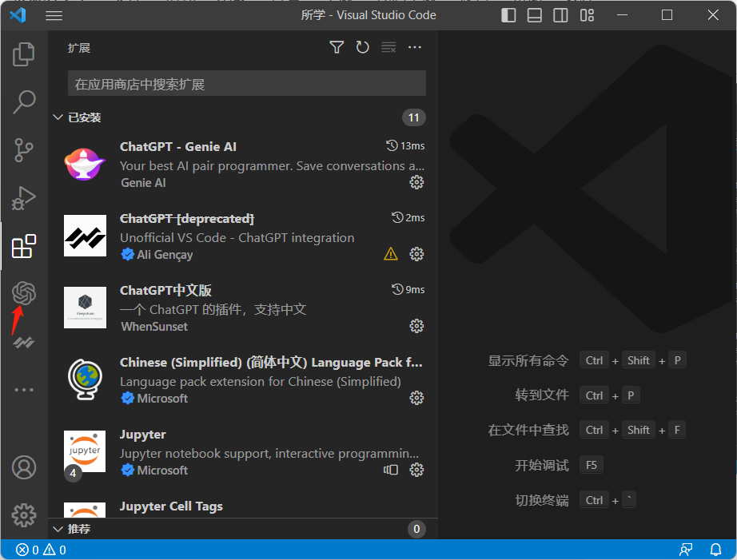
Task: Click the extension search input field
Action: [247, 84]
